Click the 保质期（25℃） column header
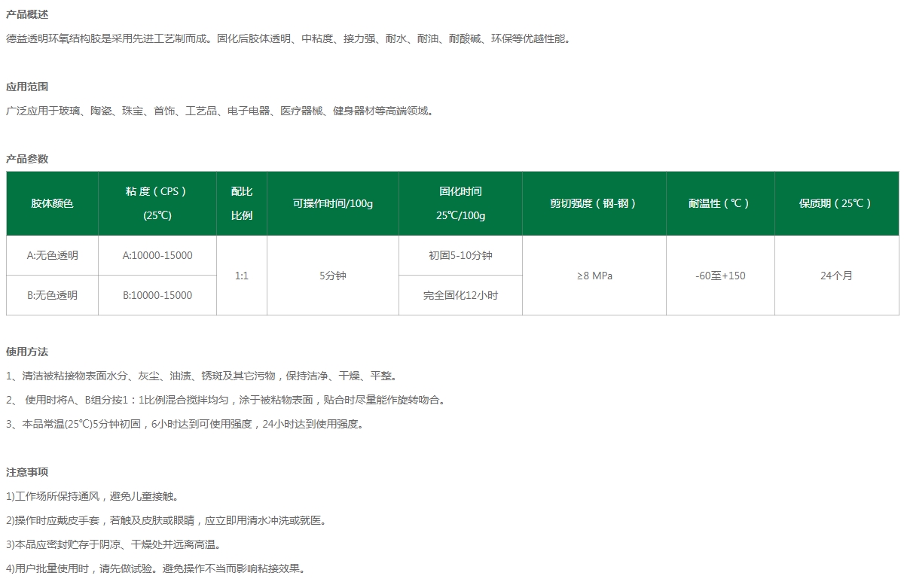Screen dimensions: 904x588 point(836,203)
